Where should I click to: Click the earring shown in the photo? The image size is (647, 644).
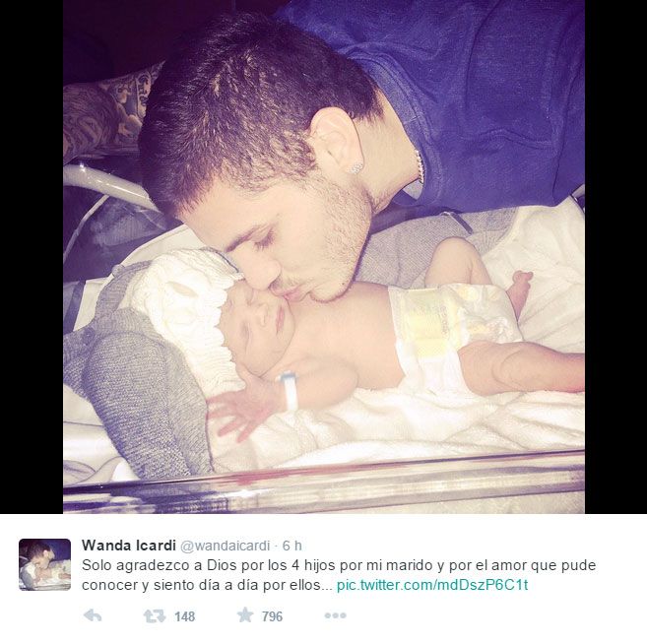(x=356, y=167)
